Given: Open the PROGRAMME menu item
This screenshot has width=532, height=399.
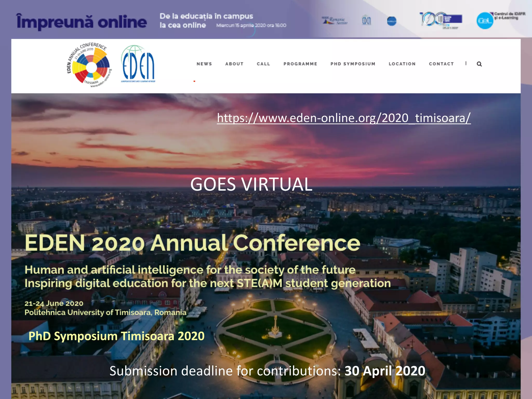Looking at the screenshot, I should coord(300,64).
